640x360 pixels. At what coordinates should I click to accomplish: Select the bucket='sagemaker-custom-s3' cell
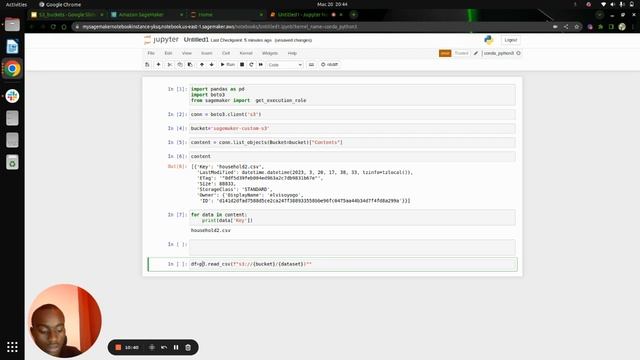352,128
